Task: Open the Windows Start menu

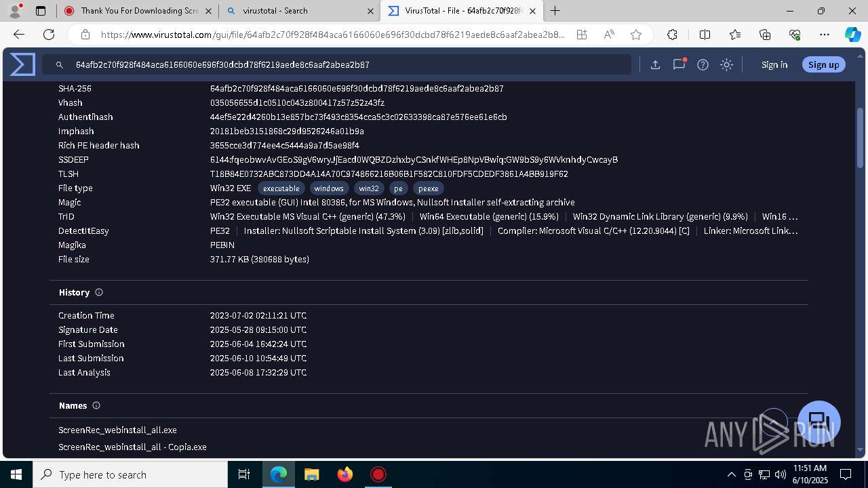Action: coord(16,474)
